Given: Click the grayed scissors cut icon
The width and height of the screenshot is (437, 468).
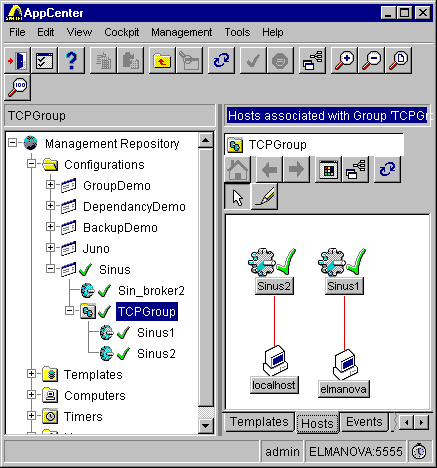Looking at the screenshot, I should [189, 60].
